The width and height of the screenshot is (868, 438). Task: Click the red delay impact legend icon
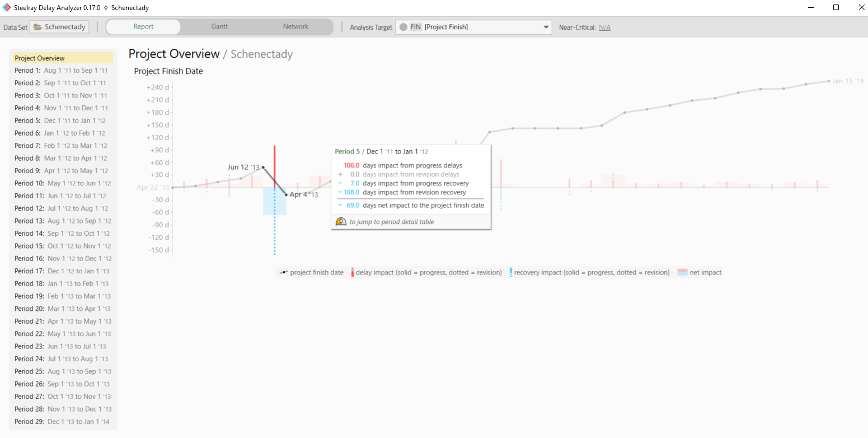(352, 273)
